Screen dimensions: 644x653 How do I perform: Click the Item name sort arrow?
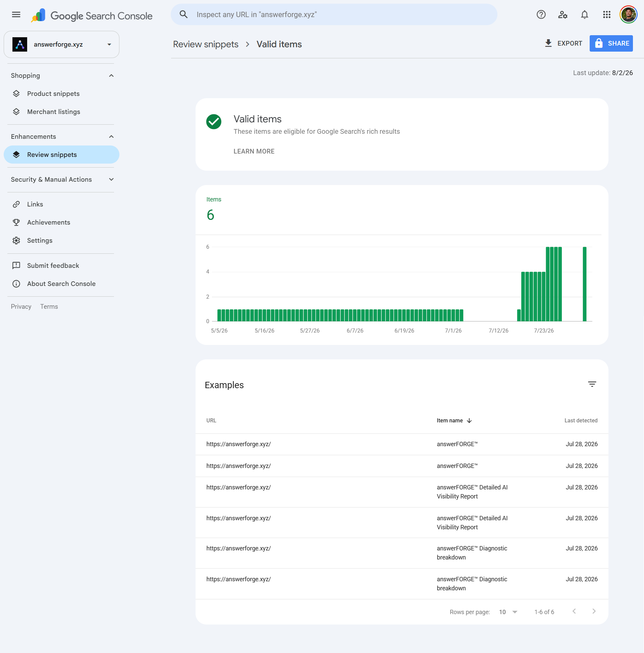click(469, 421)
